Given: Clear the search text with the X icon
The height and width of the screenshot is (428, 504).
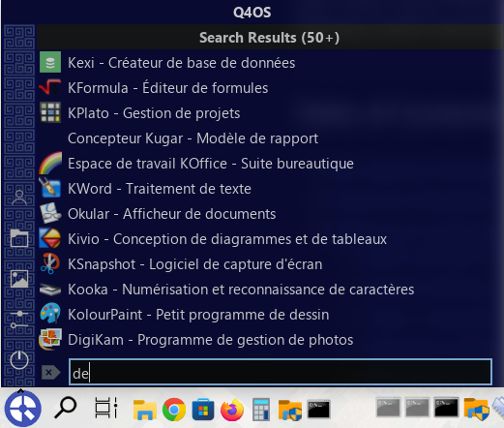Looking at the screenshot, I should pos(50,373).
